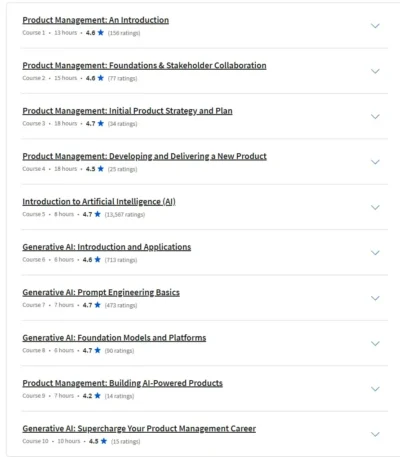The height and width of the screenshot is (457, 400).
Task: Open Introduction to Artificial Intelligence (AI) link
Action: pos(99,202)
